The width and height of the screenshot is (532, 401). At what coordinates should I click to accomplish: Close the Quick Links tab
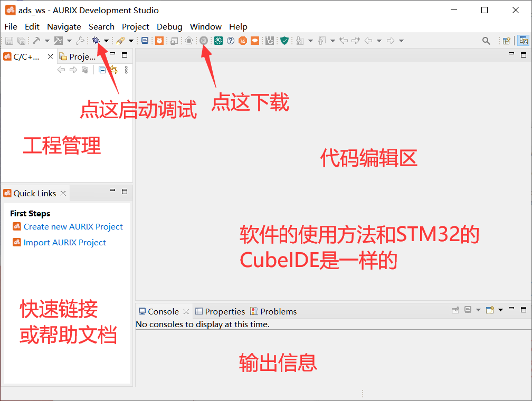coord(63,193)
